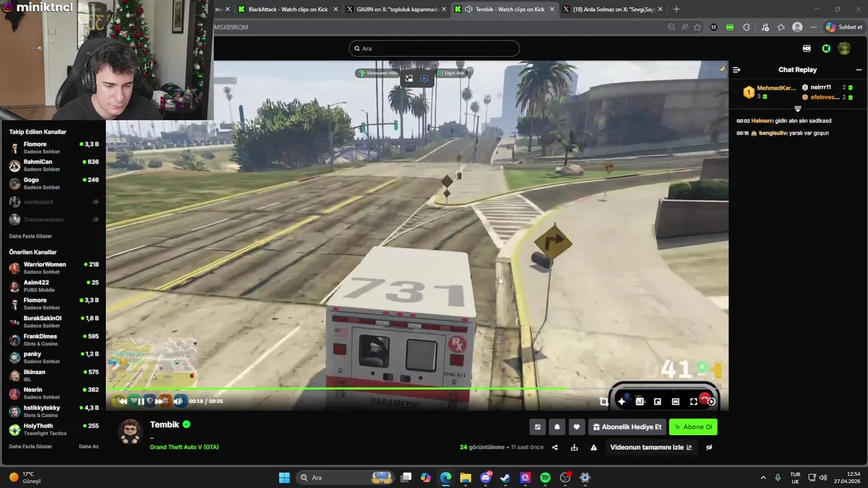Toggle theater mode in the video player
The image size is (868, 488).
pos(675,402)
